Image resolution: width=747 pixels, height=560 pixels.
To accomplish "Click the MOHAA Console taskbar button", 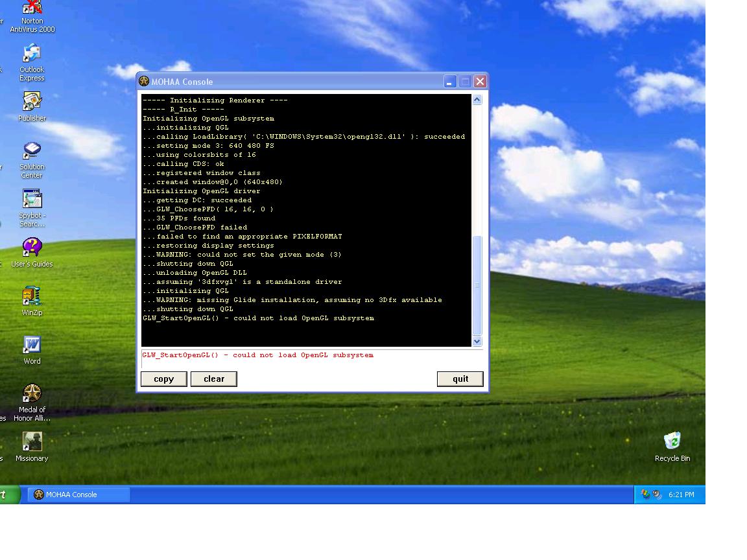I will 78,495.
